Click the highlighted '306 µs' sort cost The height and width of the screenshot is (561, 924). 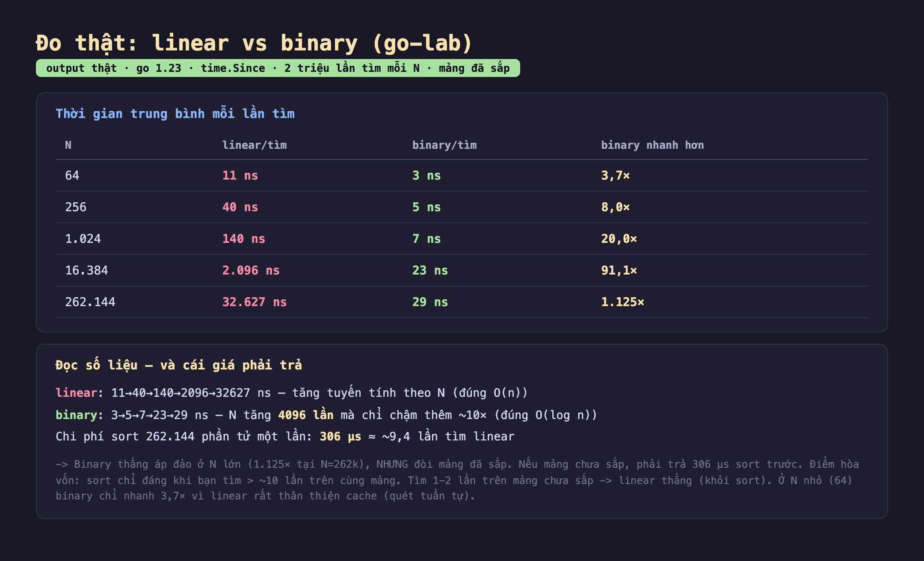click(x=341, y=436)
